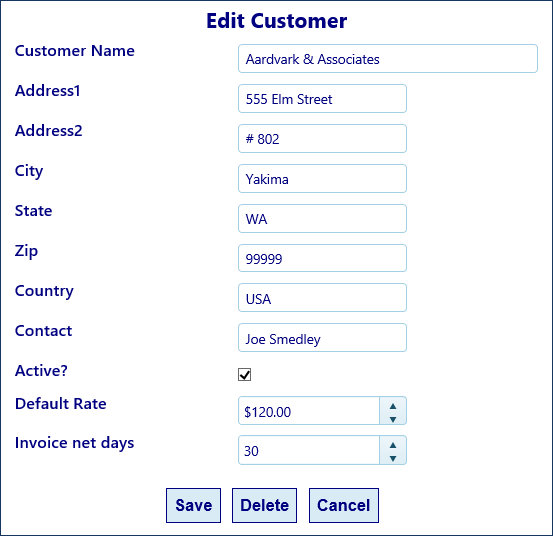Decrease Default Rate with down arrow

393,419
